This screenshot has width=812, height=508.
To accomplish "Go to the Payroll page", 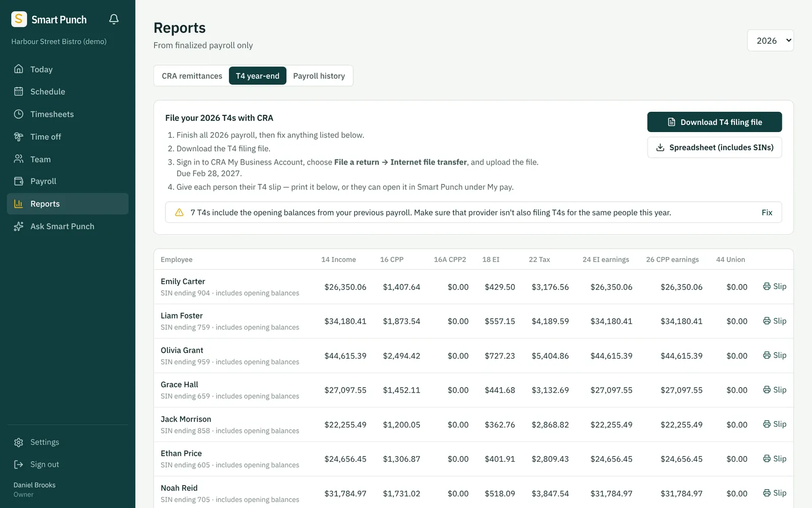I will click(67, 181).
